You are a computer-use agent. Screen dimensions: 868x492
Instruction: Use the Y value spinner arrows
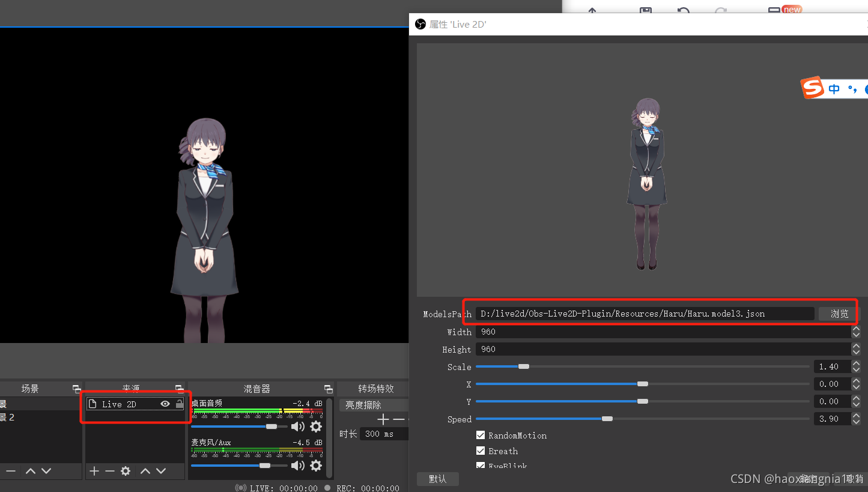tap(856, 401)
